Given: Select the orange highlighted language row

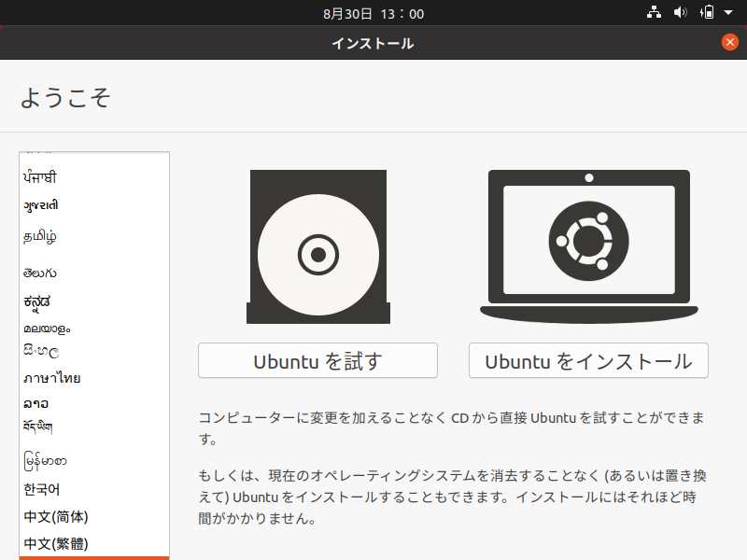Looking at the screenshot, I should 94,558.
